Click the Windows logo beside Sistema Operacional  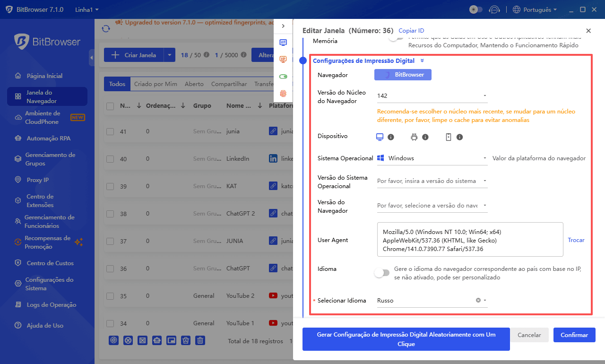(380, 158)
